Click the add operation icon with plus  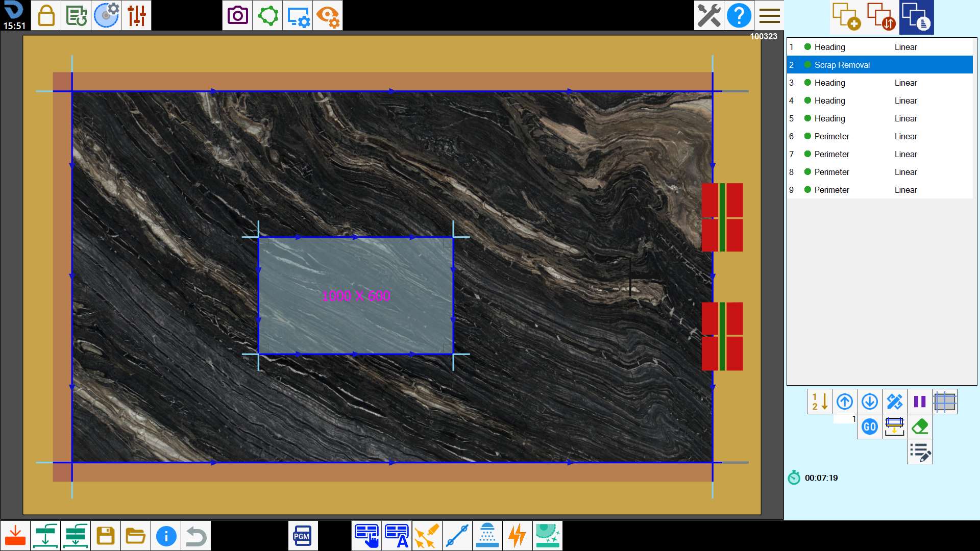point(846,17)
